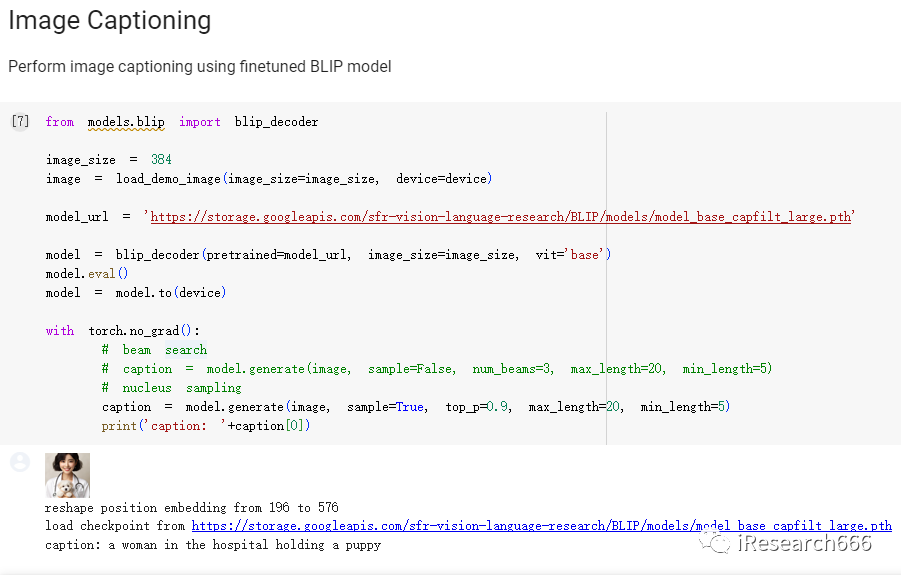This screenshot has height=580, width=901.
Task: Click the blip_decoder pretrained model line
Action: click(x=328, y=255)
